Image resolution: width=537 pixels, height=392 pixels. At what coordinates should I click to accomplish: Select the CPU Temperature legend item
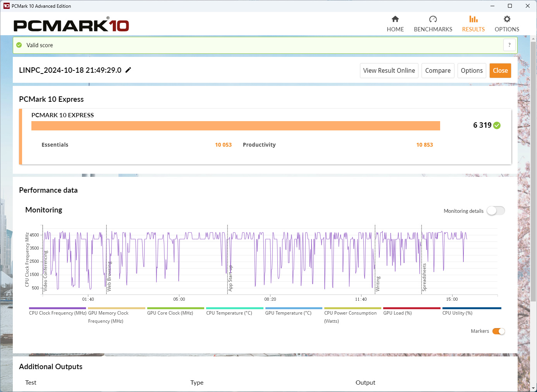(x=235, y=312)
